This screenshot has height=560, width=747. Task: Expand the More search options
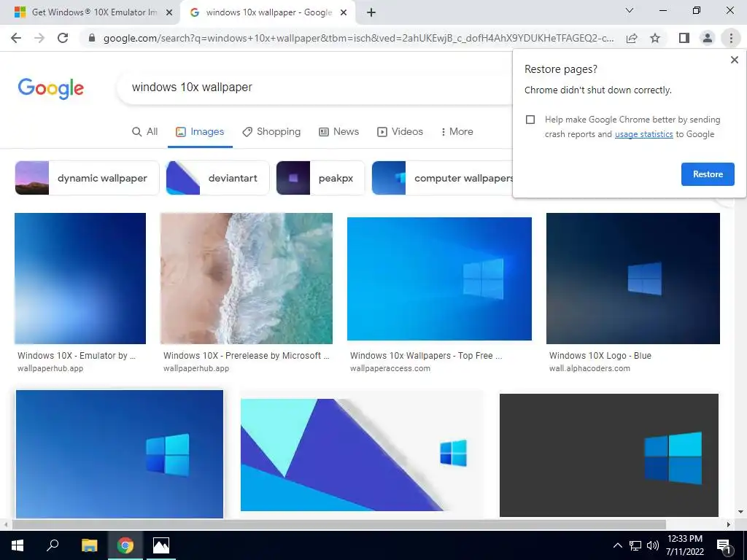click(x=457, y=132)
